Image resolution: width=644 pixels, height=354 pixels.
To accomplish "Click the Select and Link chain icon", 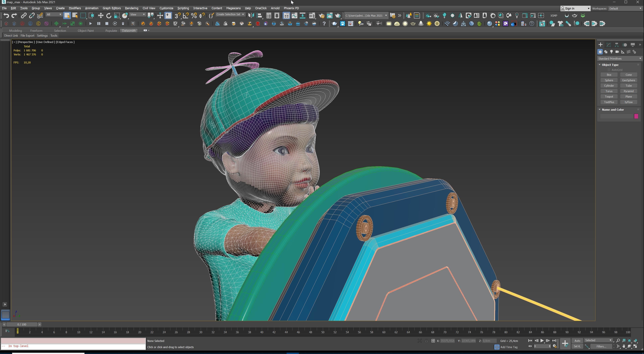I will [x=23, y=15].
